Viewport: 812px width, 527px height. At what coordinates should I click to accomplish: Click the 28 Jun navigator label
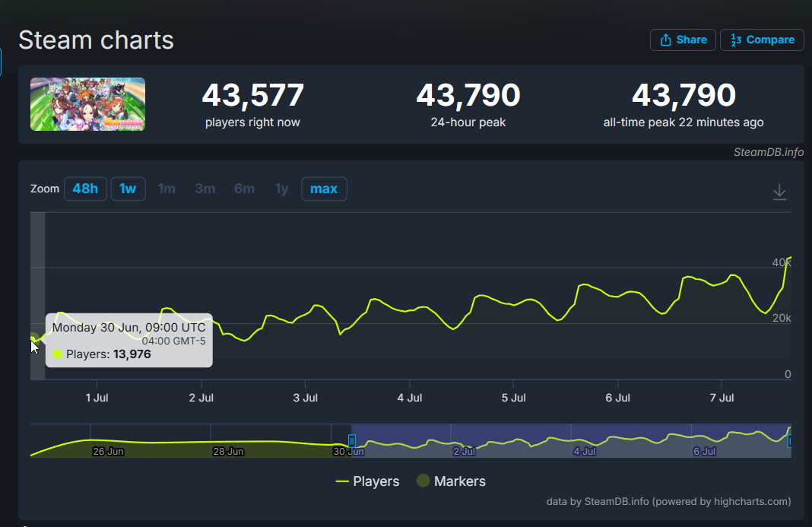[228, 452]
